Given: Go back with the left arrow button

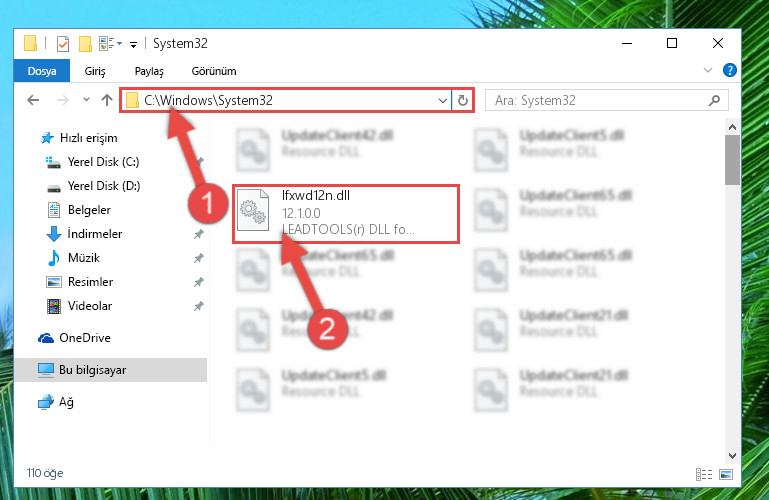Looking at the screenshot, I should click(33, 100).
